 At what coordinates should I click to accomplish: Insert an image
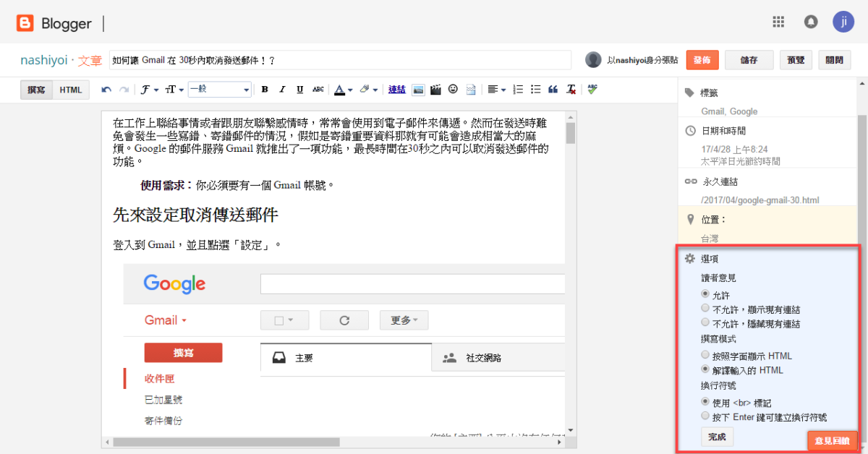click(x=418, y=90)
